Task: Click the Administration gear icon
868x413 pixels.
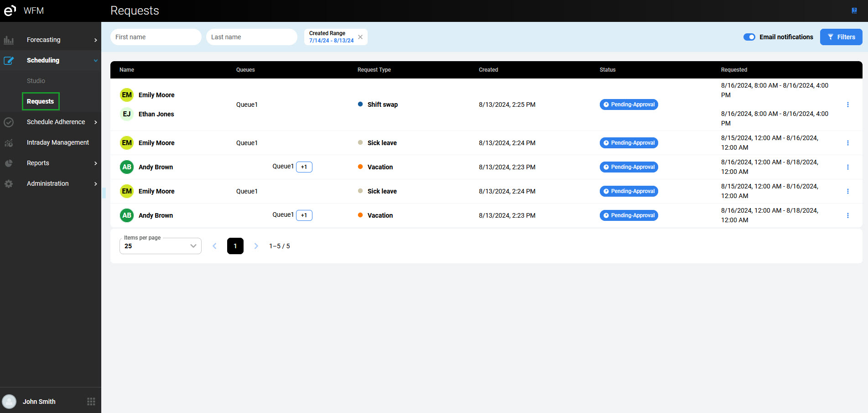Action: pyautogui.click(x=9, y=184)
